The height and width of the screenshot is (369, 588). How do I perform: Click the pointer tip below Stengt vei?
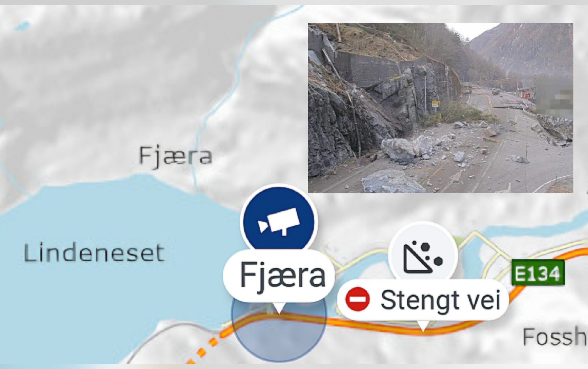pyautogui.click(x=423, y=327)
